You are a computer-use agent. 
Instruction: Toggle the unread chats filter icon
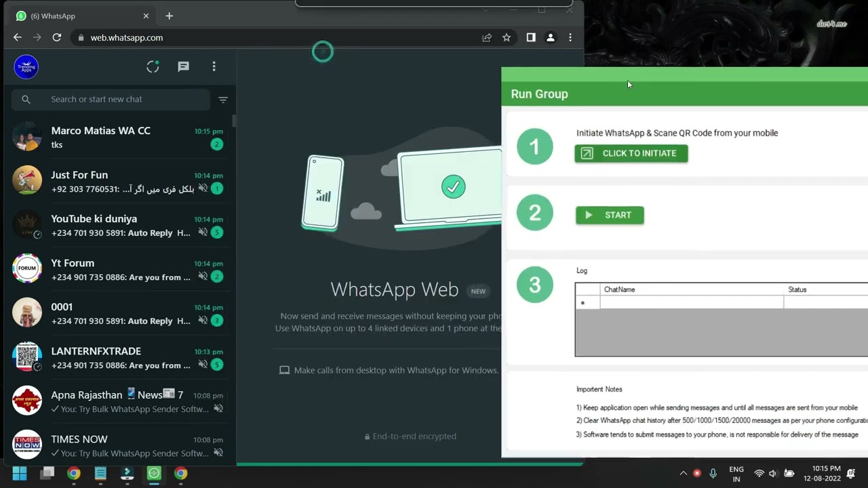[x=223, y=100]
